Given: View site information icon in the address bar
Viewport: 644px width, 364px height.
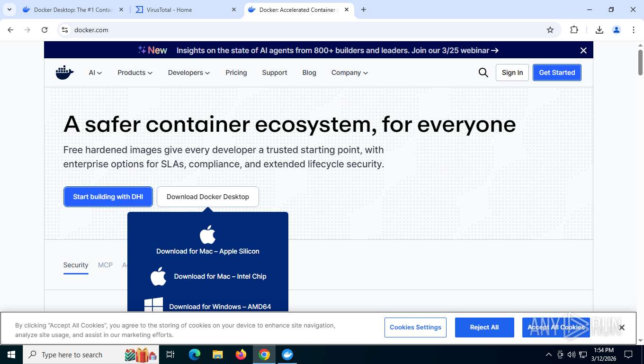Looking at the screenshot, I should point(65,30).
